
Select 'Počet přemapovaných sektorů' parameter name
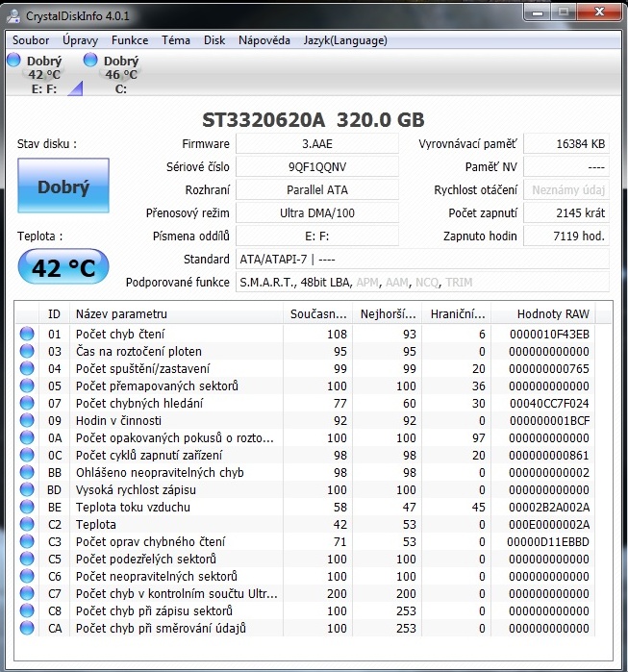coord(157,386)
